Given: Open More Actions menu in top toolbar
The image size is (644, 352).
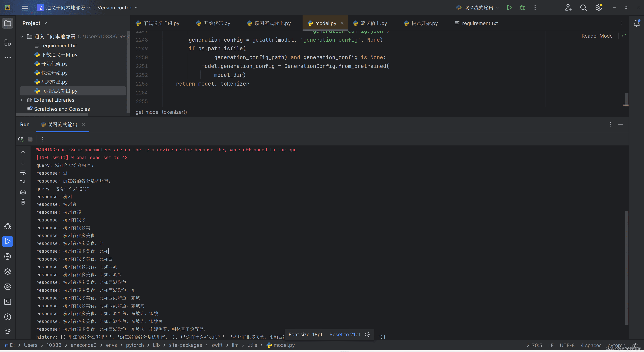Looking at the screenshot, I should tap(535, 8).
